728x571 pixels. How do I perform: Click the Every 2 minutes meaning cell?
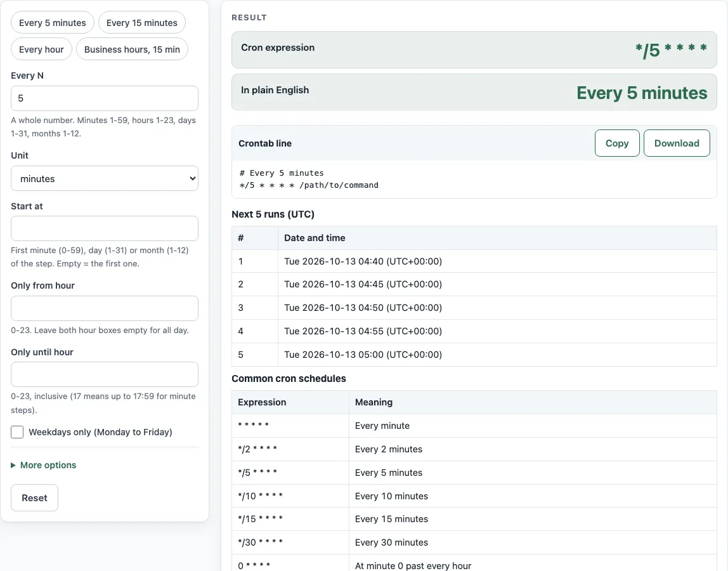pos(533,449)
